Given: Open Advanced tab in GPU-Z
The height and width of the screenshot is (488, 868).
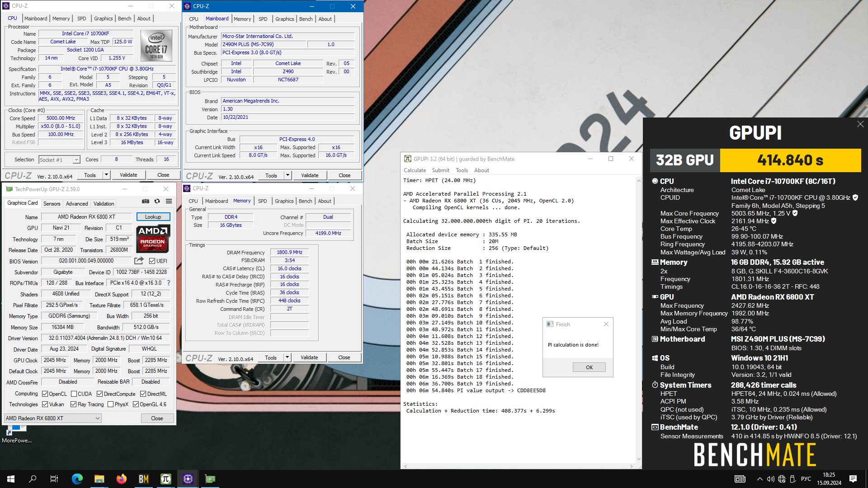Looking at the screenshot, I should coord(77,204).
